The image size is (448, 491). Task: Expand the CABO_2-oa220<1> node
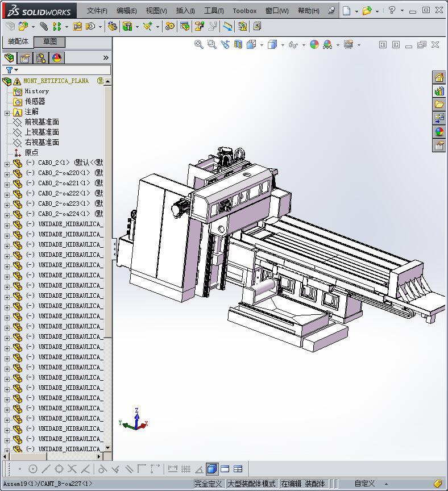point(7,174)
